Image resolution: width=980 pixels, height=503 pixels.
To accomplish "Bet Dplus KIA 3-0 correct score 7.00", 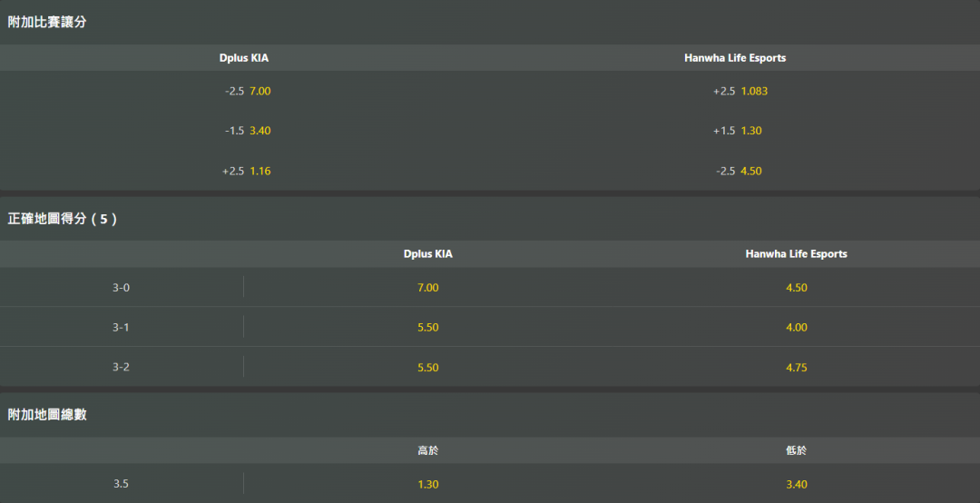I will click(x=428, y=287).
